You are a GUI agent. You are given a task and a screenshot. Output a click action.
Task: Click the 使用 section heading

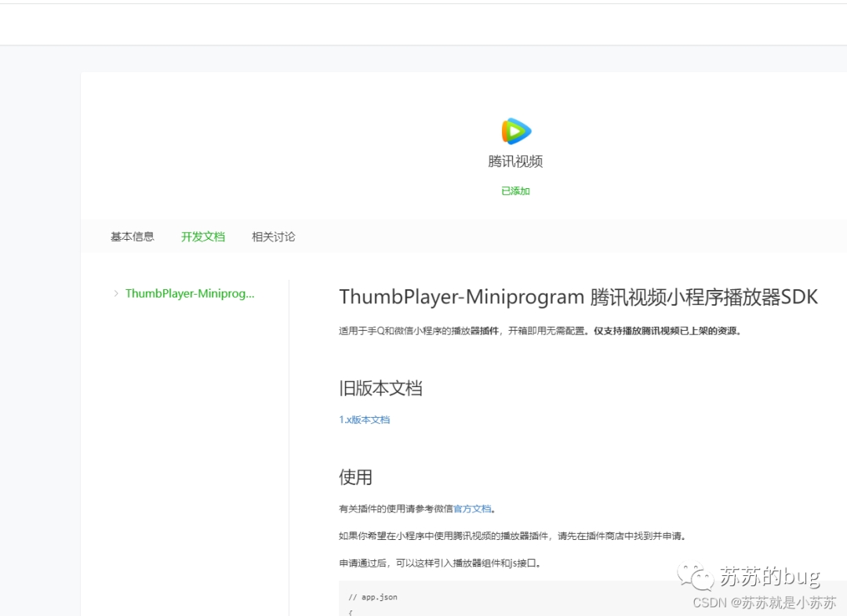(355, 476)
